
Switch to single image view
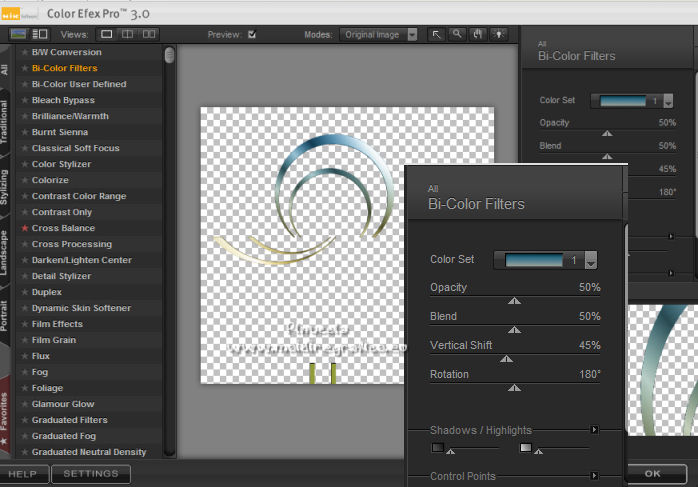coord(107,34)
